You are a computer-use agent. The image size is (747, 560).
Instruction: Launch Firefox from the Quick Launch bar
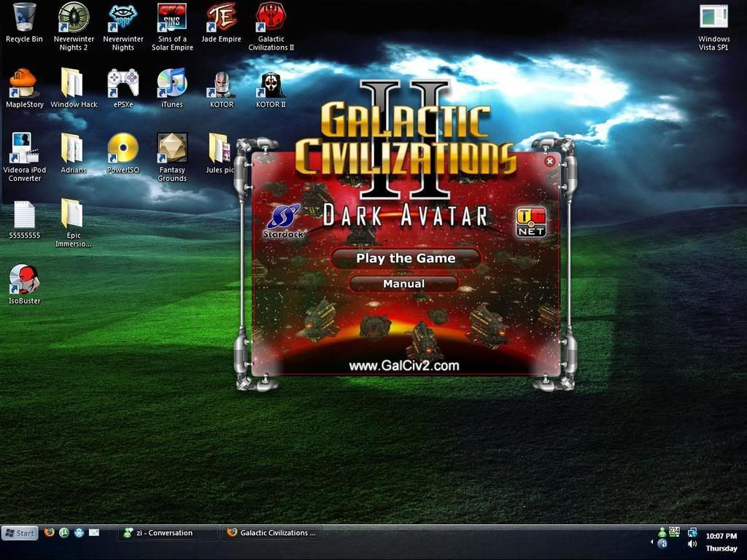click(49, 532)
